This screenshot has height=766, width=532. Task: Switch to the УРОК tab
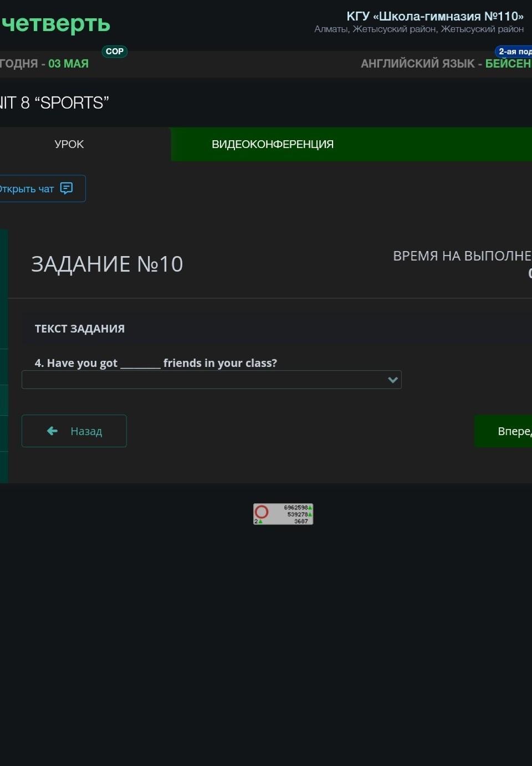pyautogui.click(x=69, y=144)
